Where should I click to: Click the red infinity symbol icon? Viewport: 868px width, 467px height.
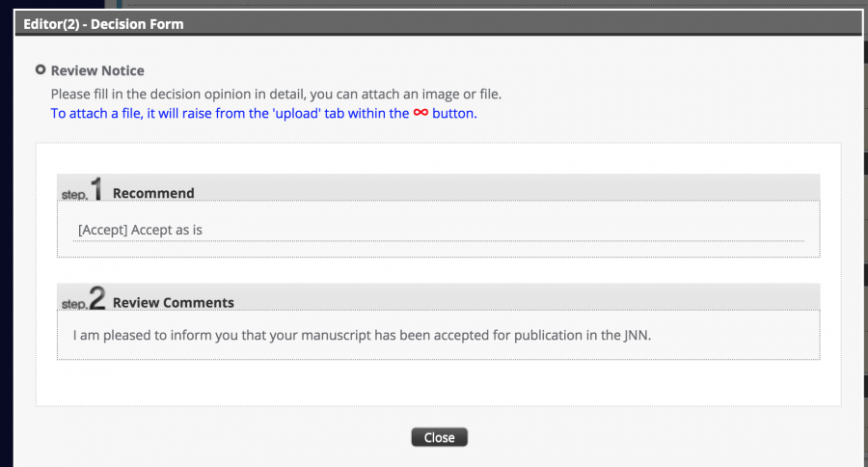(420, 112)
